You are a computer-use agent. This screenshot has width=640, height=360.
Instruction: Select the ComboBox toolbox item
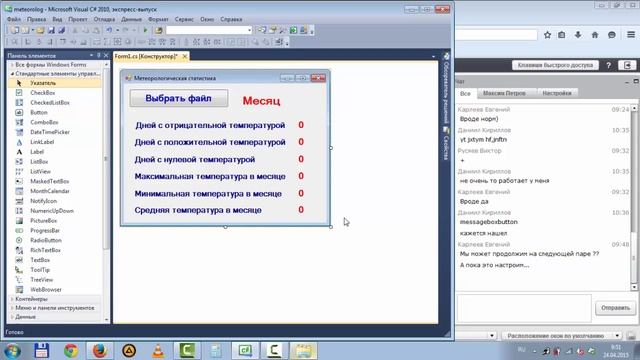pos(44,122)
